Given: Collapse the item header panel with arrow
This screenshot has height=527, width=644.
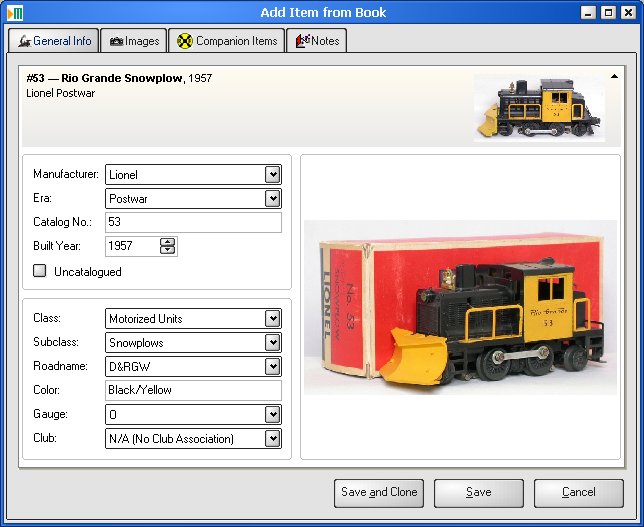Looking at the screenshot, I should (614, 76).
